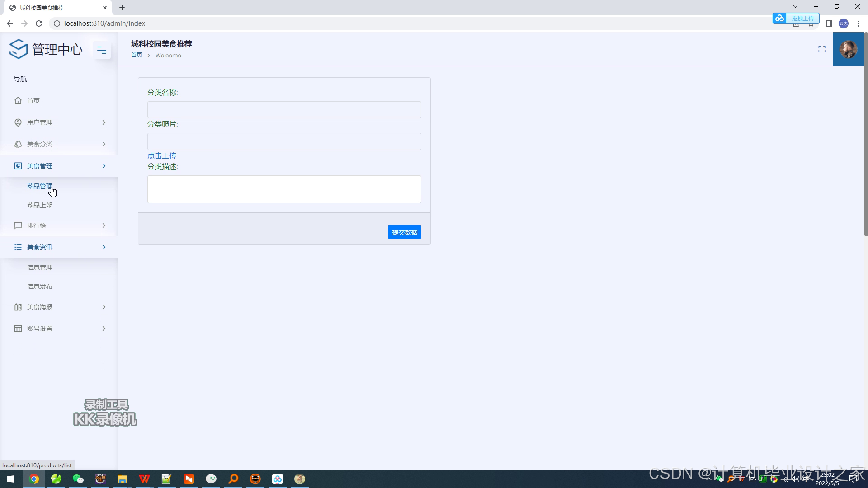This screenshot has height=488, width=868.
Task: Expand the 美食分类 chevron arrow
Action: pyautogui.click(x=104, y=144)
